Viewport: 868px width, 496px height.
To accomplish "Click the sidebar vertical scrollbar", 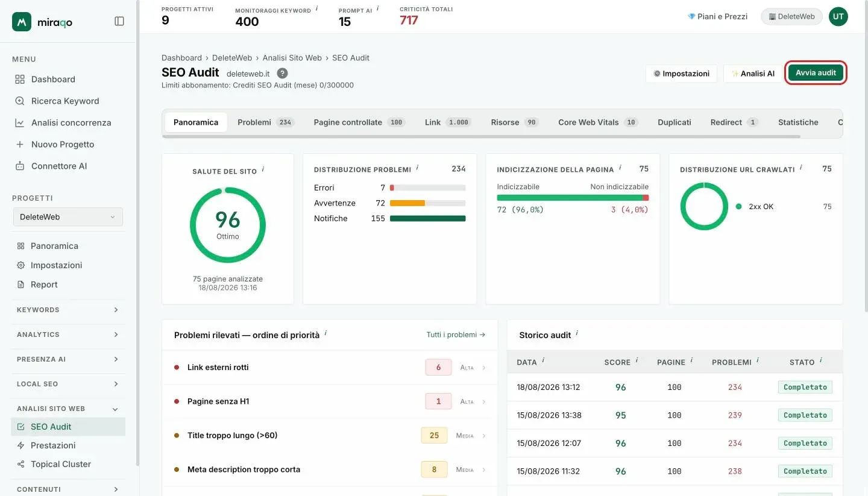I will click(x=137, y=233).
